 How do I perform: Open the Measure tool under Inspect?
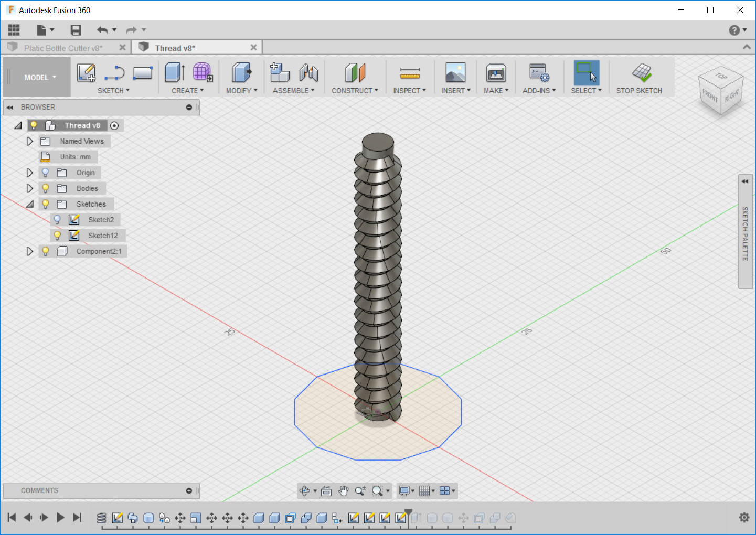pos(409,73)
